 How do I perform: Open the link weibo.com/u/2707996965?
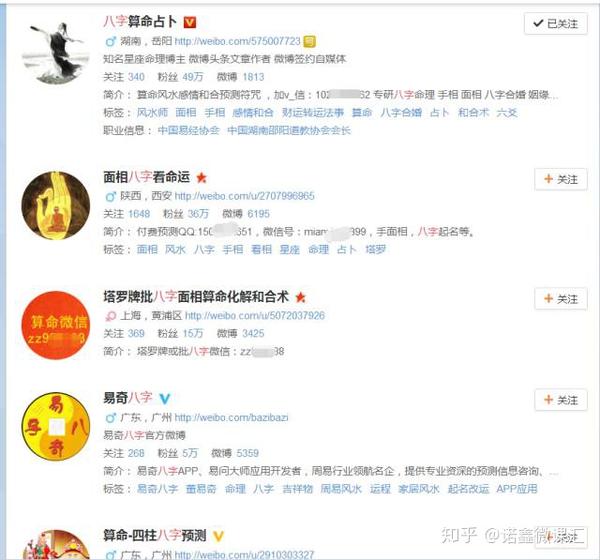[245, 196]
